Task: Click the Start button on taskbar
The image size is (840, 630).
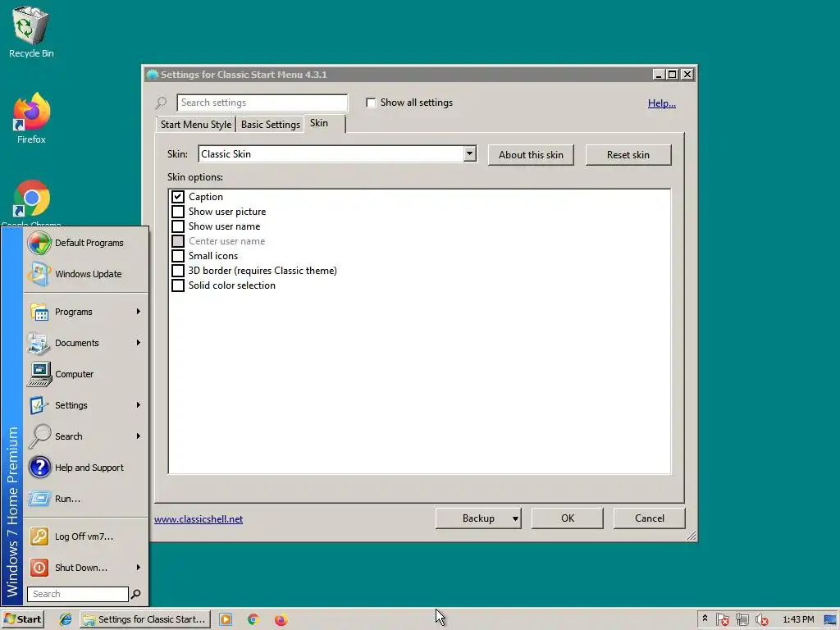Action: (23, 619)
